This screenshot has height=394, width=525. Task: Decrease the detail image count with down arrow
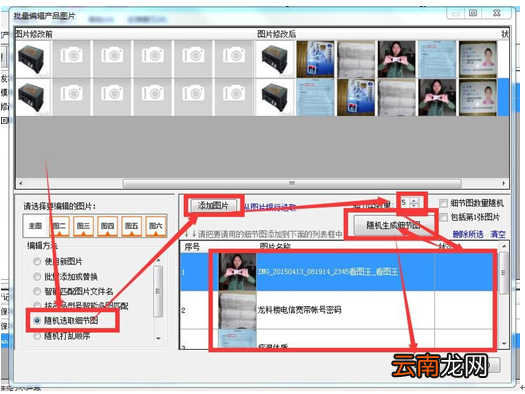click(414, 205)
